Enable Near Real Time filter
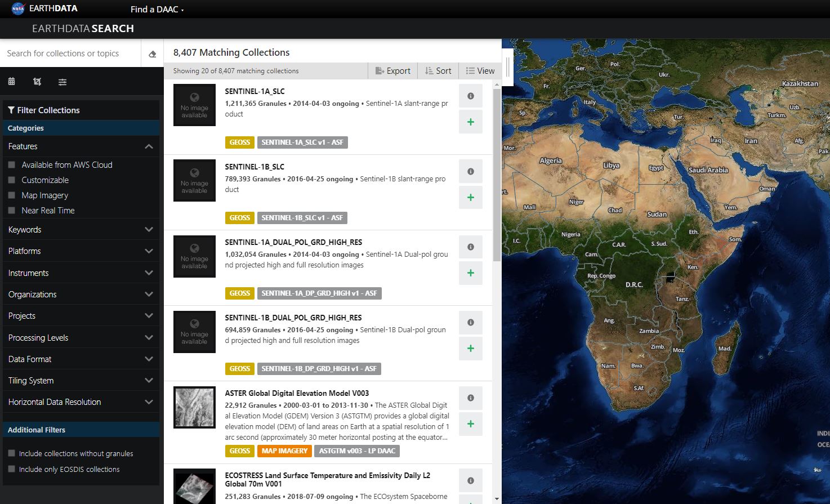The height and width of the screenshot is (504, 830). click(11, 211)
